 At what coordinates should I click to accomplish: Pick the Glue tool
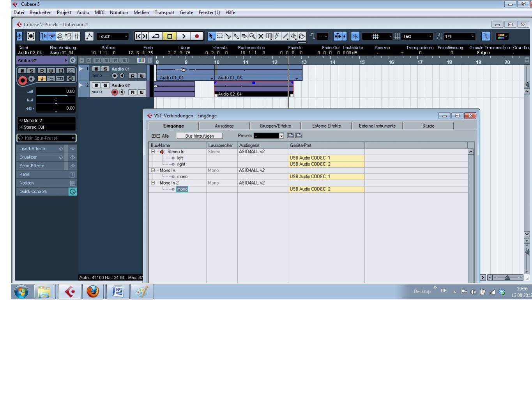click(236, 36)
